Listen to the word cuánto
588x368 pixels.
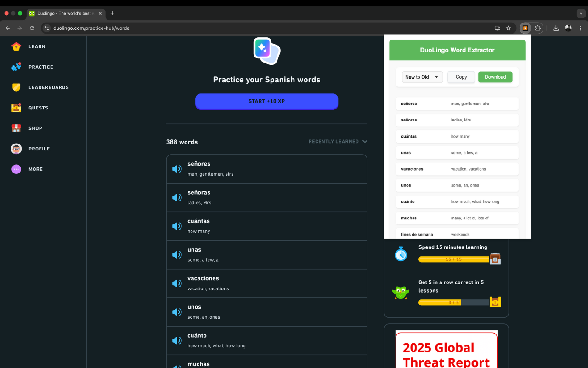(x=177, y=340)
